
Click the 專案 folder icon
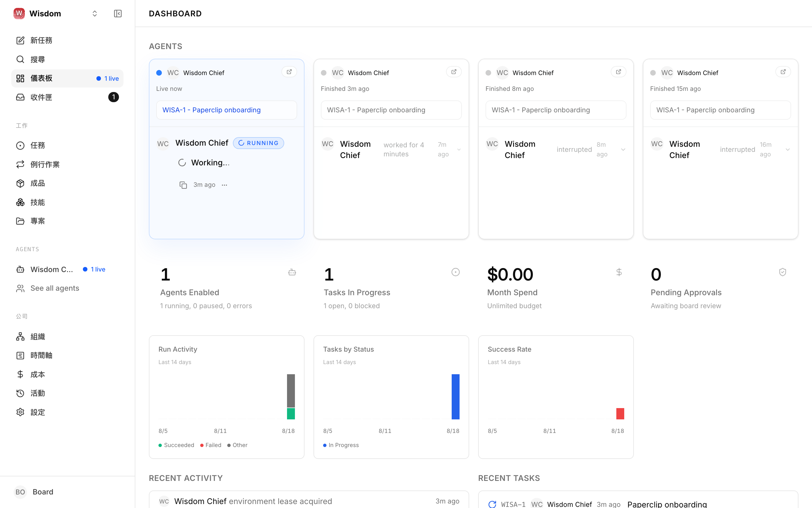point(21,221)
